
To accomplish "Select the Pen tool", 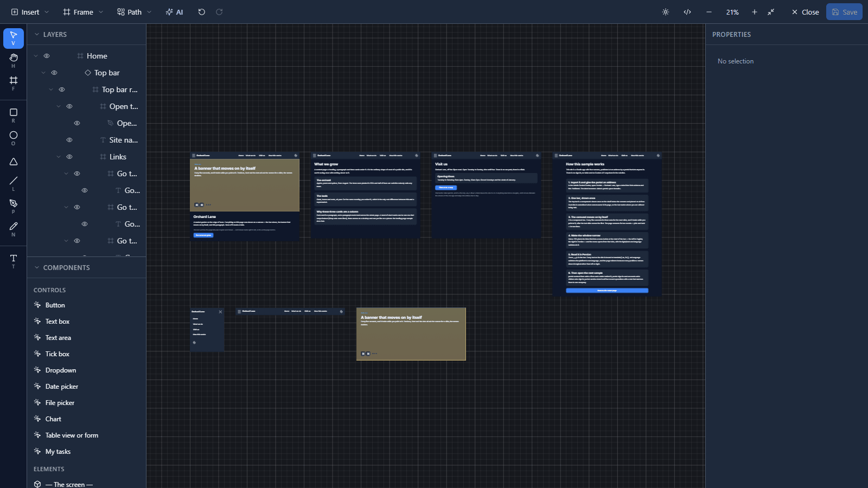I will [14, 207].
